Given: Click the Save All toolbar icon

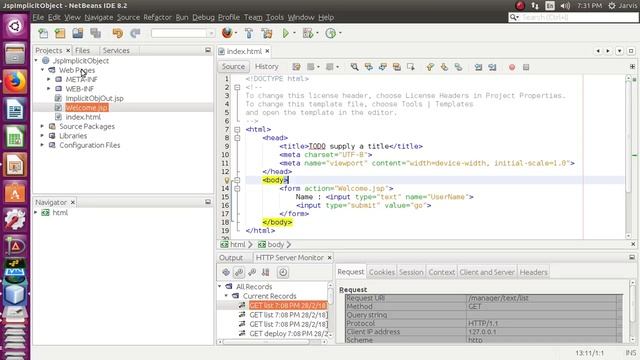Looking at the screenshot, I should (96, 33).
